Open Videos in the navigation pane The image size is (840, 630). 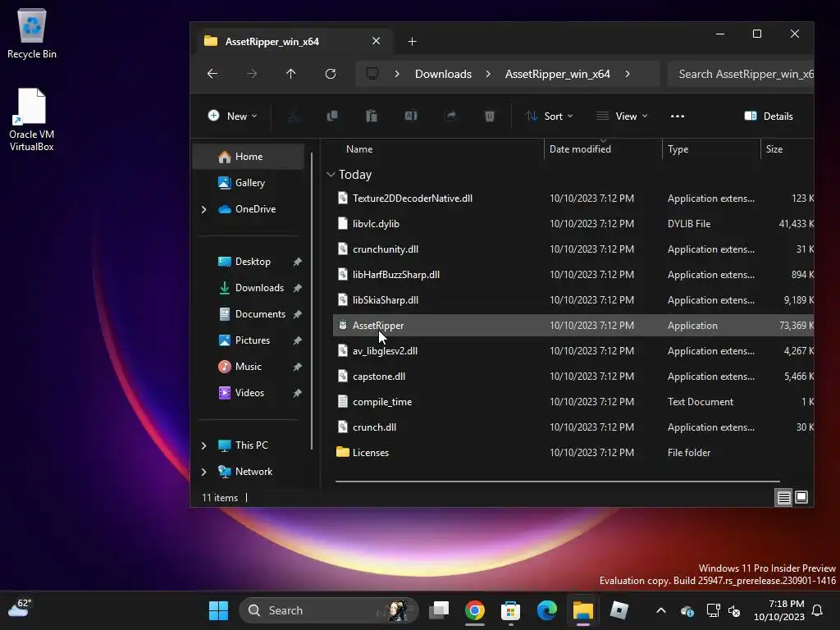[249, 393]
